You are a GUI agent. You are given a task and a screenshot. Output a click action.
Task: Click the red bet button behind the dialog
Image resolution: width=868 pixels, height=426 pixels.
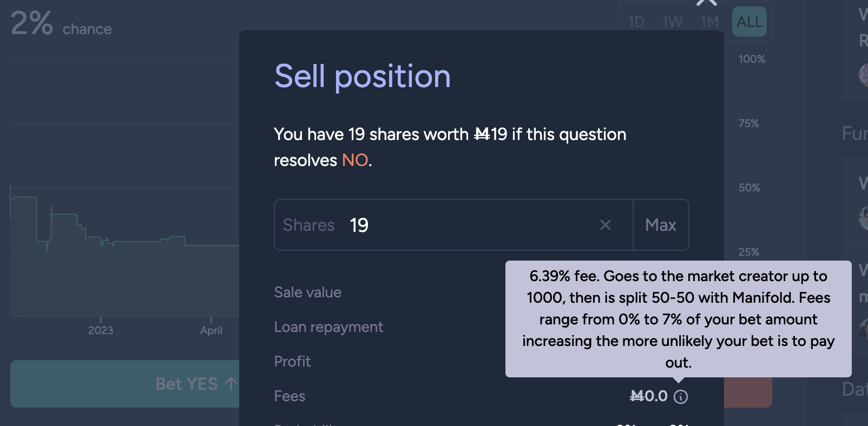pyautogui.click(x=748, y=392)
